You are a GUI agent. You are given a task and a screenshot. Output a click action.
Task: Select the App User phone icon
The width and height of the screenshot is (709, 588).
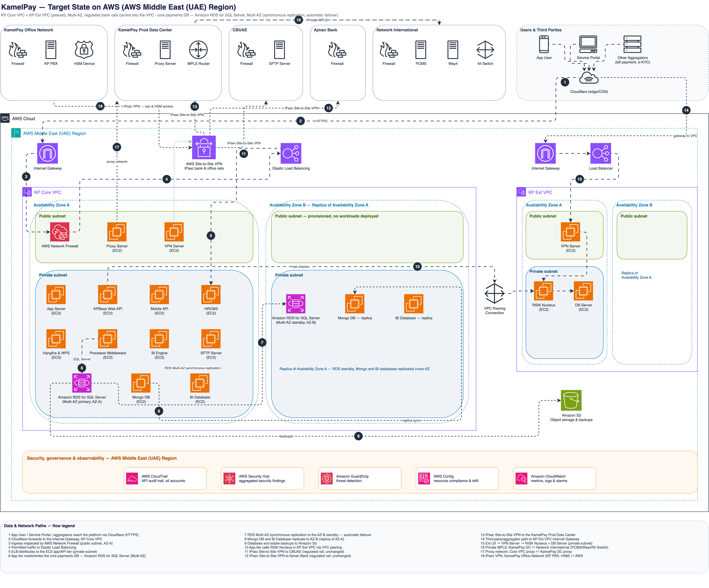pos(544,44)
